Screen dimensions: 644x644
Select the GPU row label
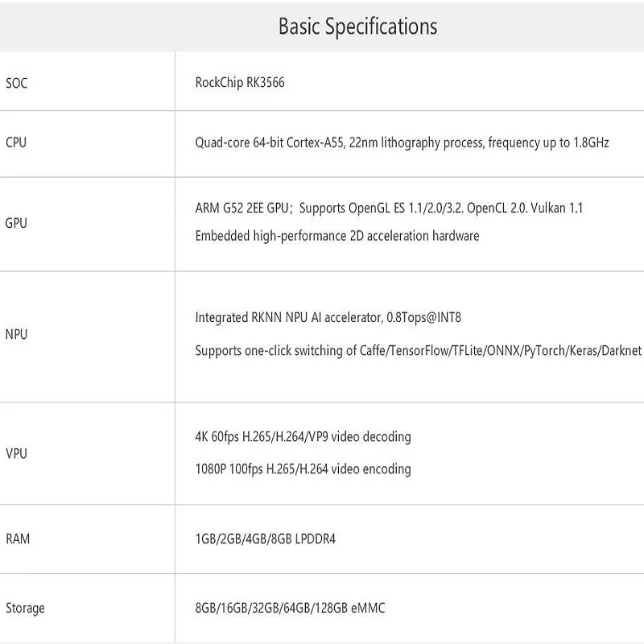[16, 223]
